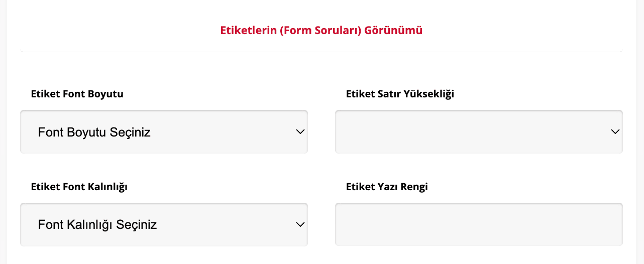
Task: Click the Satır Yüksekliği dropdown chevron arrow
Action: click(x=615, y=132)
